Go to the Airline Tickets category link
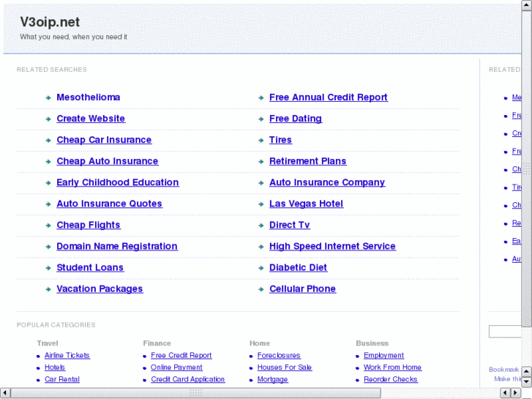This screenshot has height=399, width=532. pos(67,356)
